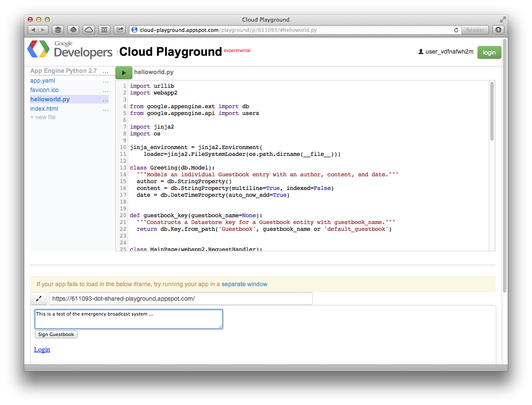Open the options menu for app.yaml
The height and width of the screenshot is (405, 532).
(x=106, y=80)
